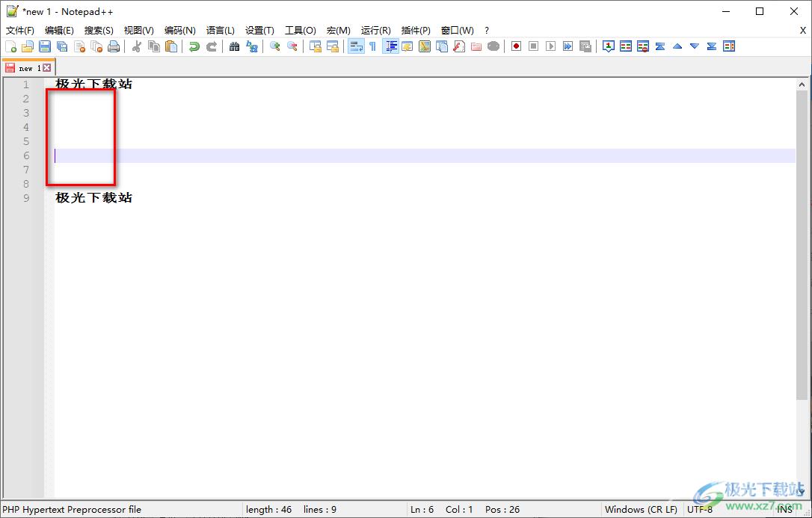Open the ? help menu
Viewport: 812px width, 518px height.
487,31
